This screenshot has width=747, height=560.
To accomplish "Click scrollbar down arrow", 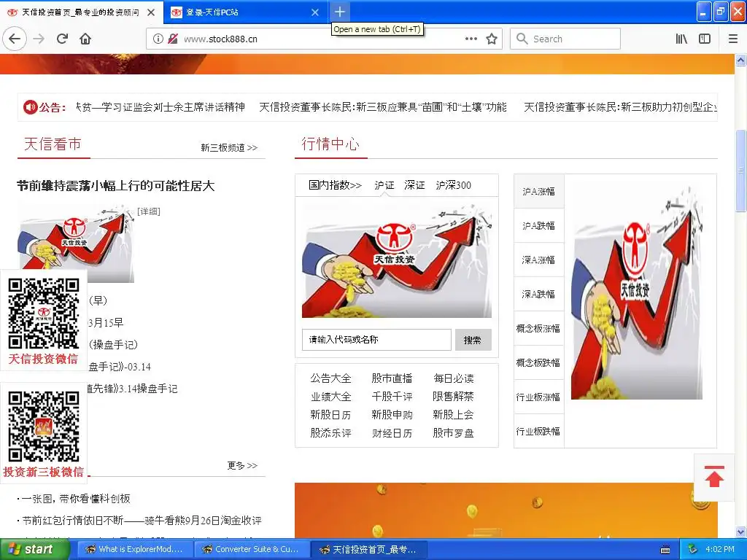I will (741, 532).
